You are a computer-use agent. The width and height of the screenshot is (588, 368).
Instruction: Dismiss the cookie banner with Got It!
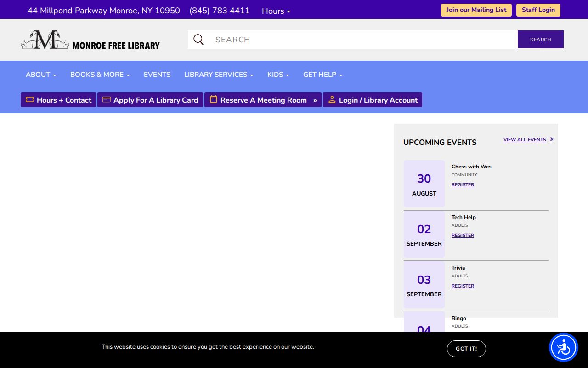tap(466, 349)
